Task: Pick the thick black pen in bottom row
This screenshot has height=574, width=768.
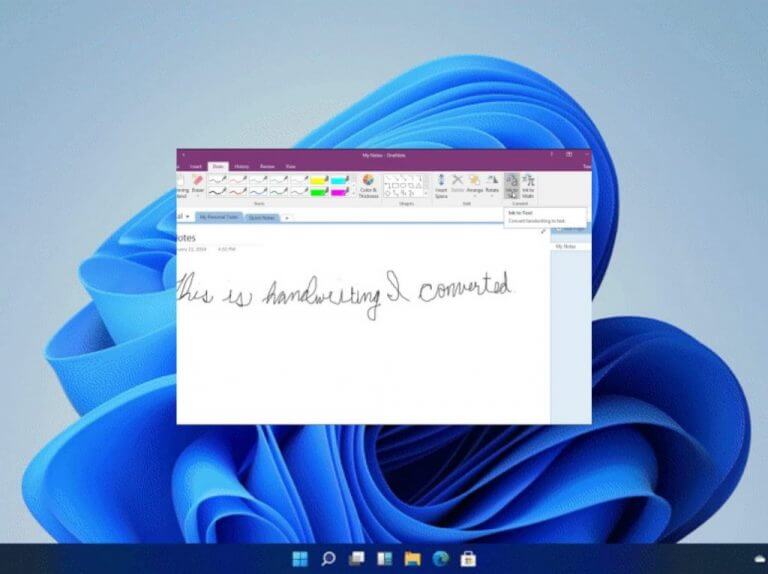Action: pos(217,192)
